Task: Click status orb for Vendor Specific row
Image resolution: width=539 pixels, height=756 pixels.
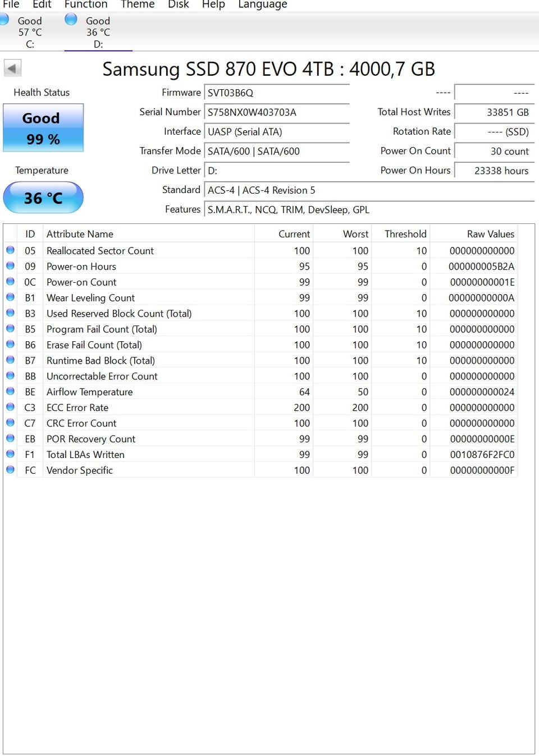Action: tap(10, 470)
